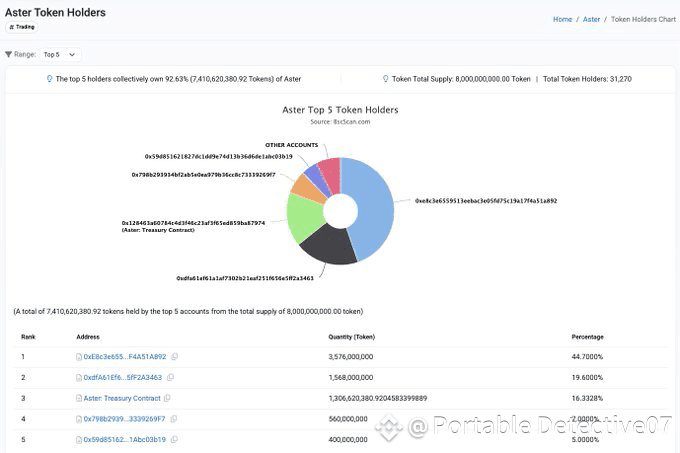Click the filter funnel icon beside Range
Viewport: 680px width, 453px height.
8,54
